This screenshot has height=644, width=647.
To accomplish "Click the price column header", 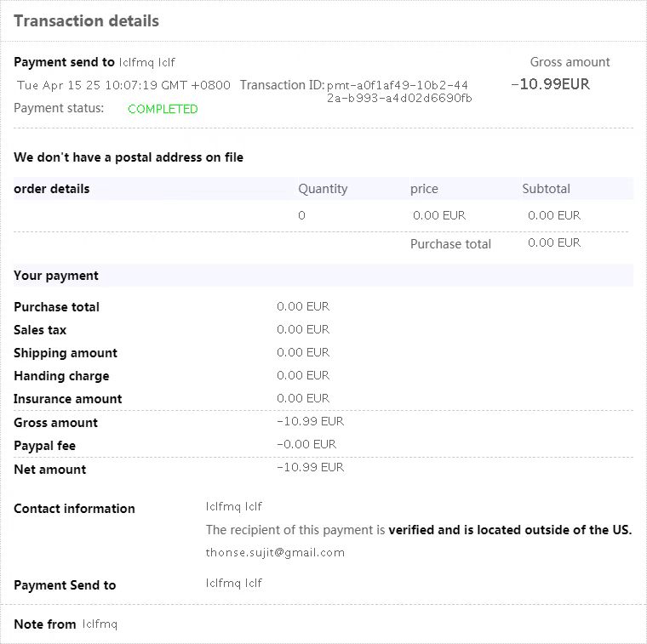I will (x=424, y=189).
